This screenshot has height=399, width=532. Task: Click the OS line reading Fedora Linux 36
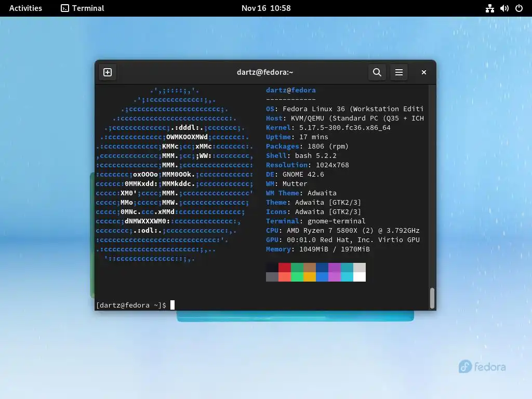tap(345, 109)
